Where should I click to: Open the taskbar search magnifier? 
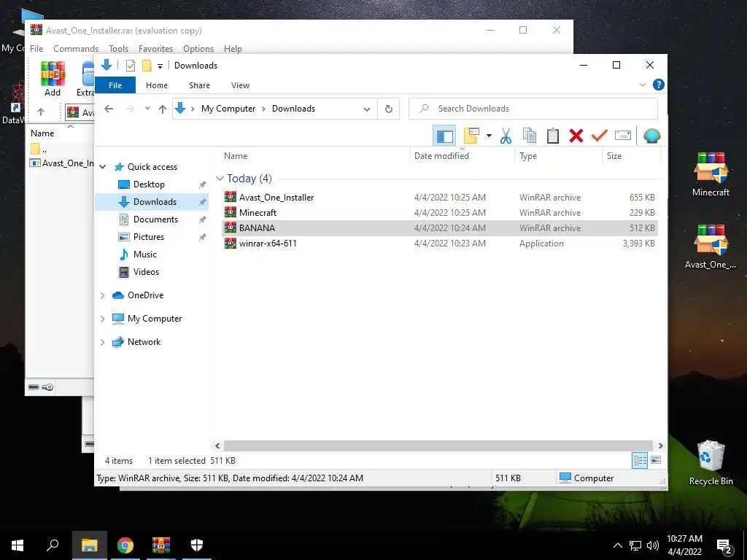tap(53, 545)
